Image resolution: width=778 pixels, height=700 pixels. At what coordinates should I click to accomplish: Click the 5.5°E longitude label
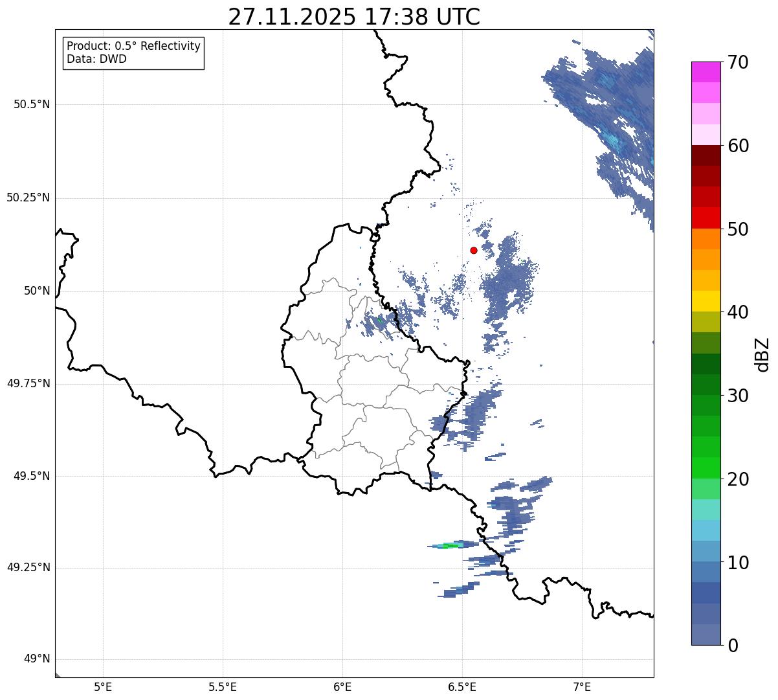pos(223,687)
